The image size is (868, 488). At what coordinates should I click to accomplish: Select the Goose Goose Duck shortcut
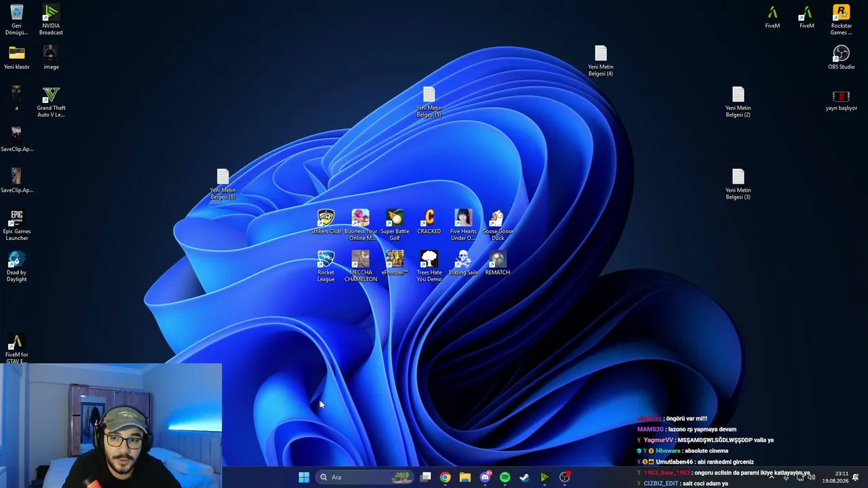[498, 226]
